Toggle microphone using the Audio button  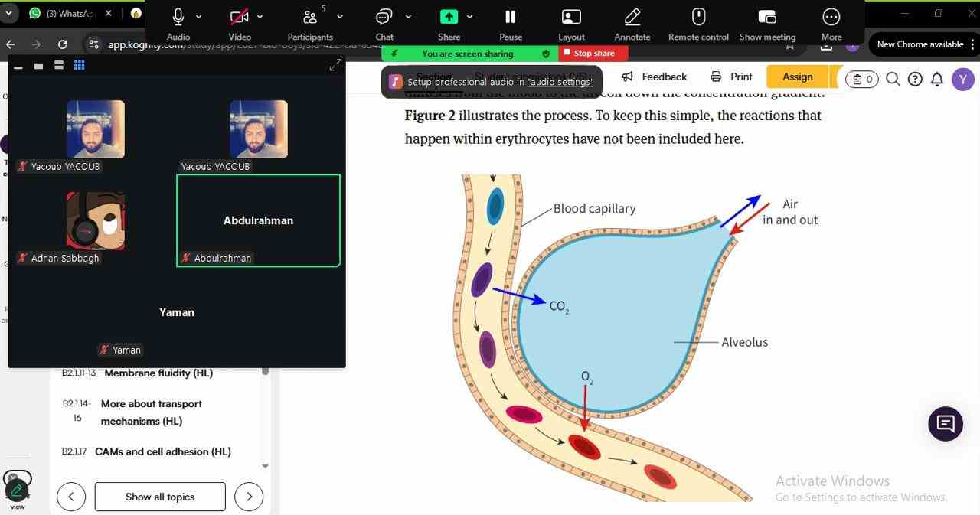tap(178, 18)
